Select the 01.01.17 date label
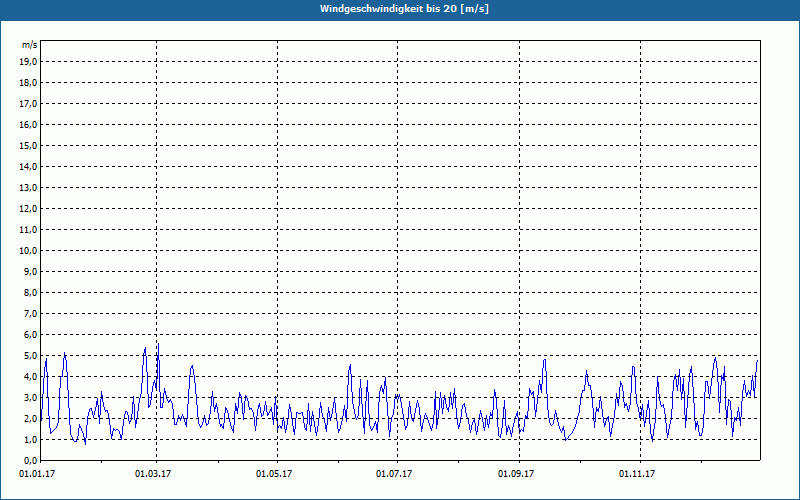The height and width of the screenshot is (500, 800). [x=37, y=473]
